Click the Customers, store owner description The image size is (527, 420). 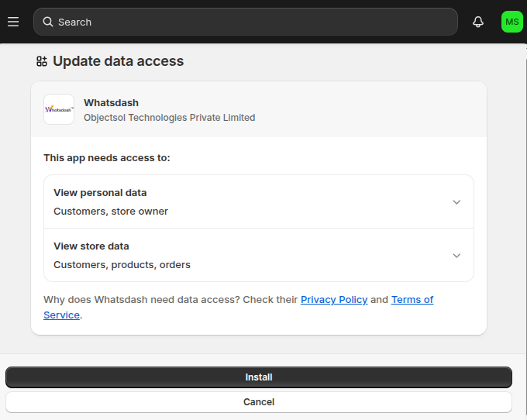coord(111,212)
